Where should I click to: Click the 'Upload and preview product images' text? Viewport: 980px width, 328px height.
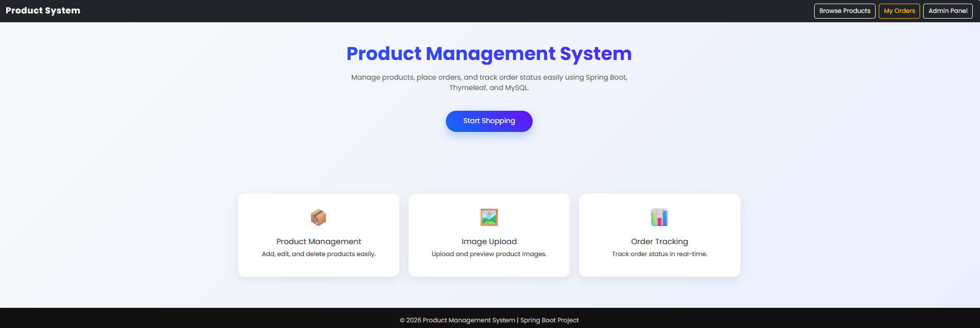[489, 254]
